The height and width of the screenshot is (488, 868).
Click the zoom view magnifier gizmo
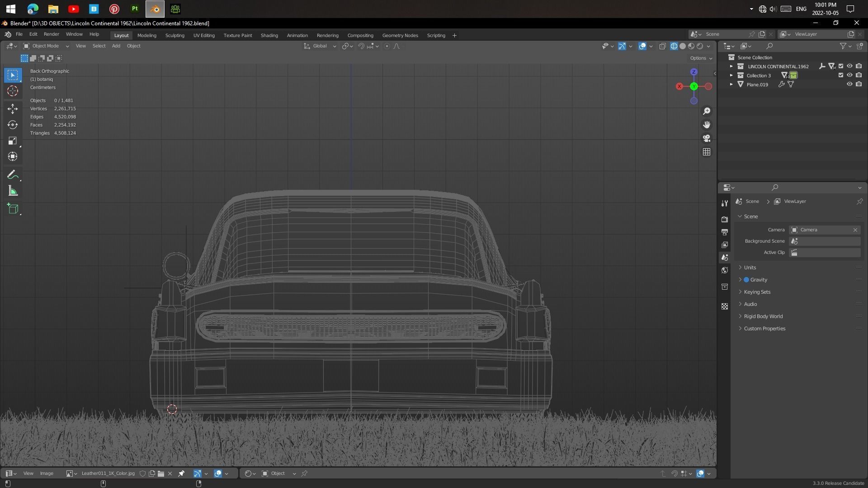pyautogui.click(x=707, y=111)
